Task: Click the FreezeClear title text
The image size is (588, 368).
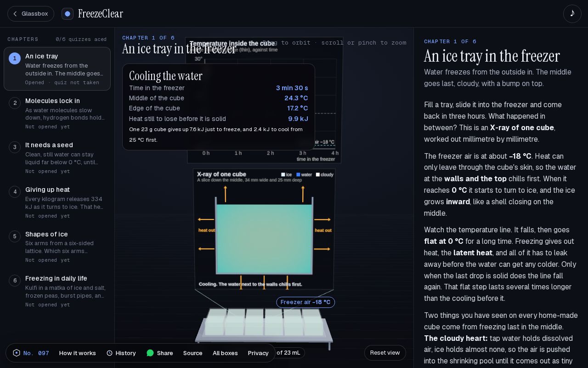Action: coord(101,14)
